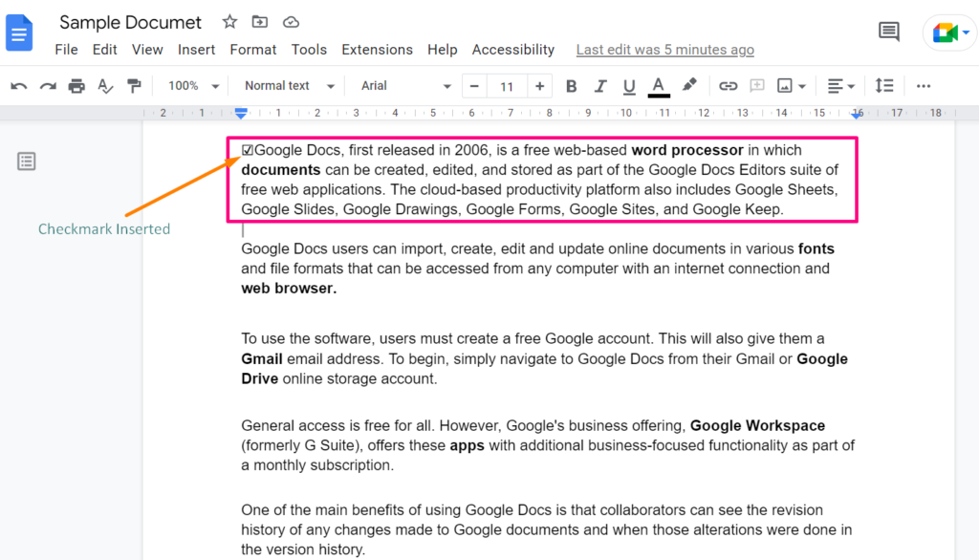Apply italic formatting
Image resolution: width=979 pixels, height=560 pixels.
point(599,85)
